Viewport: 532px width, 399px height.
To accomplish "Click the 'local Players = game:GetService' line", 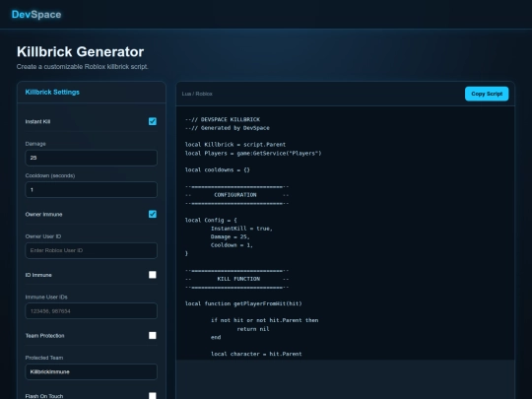I will coord(253,153).
